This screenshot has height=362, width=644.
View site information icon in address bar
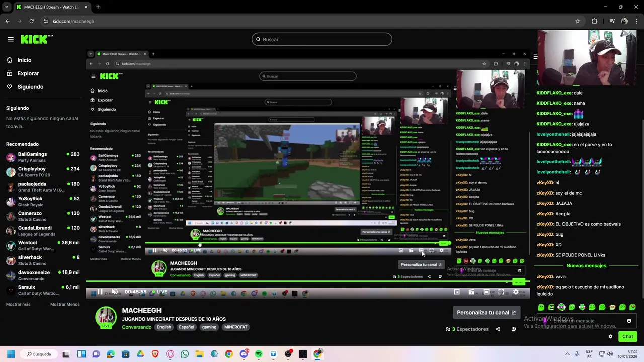tap(46, 21)
